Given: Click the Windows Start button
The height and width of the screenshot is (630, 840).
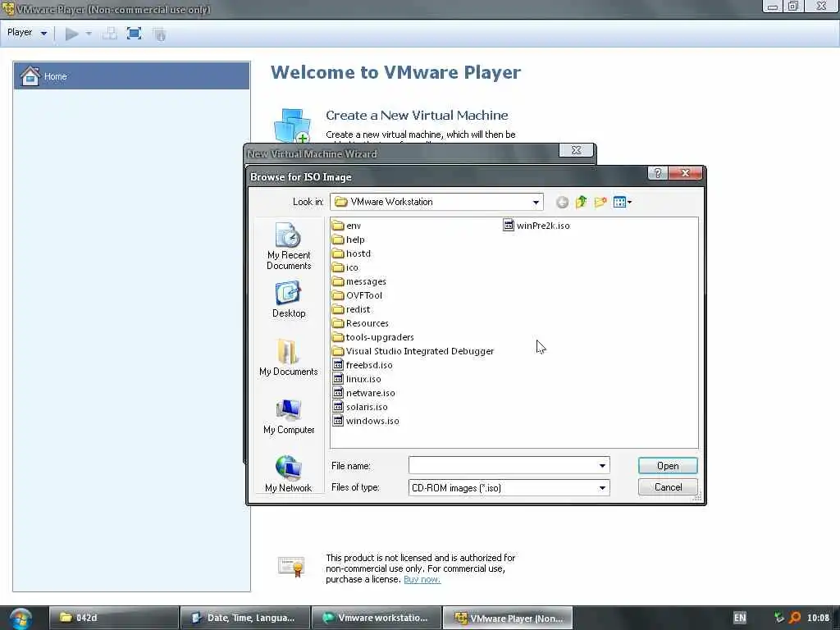Looking at the screenshot, I should pyautogui.click(x=21, y=619).
